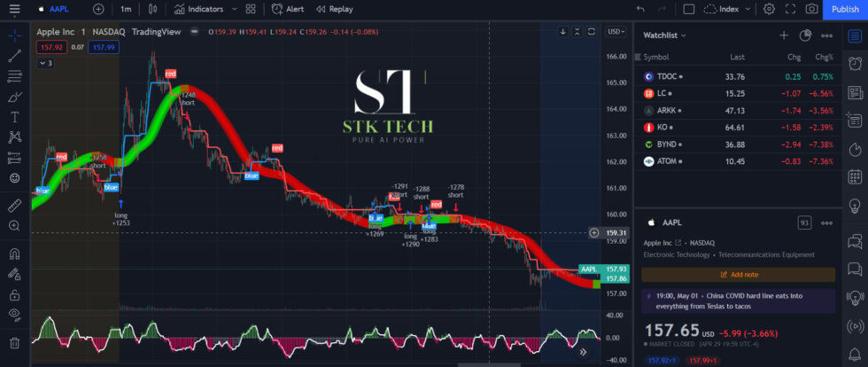
Task: Select the Text annotation tool
Action: click(x=14, y=117)
